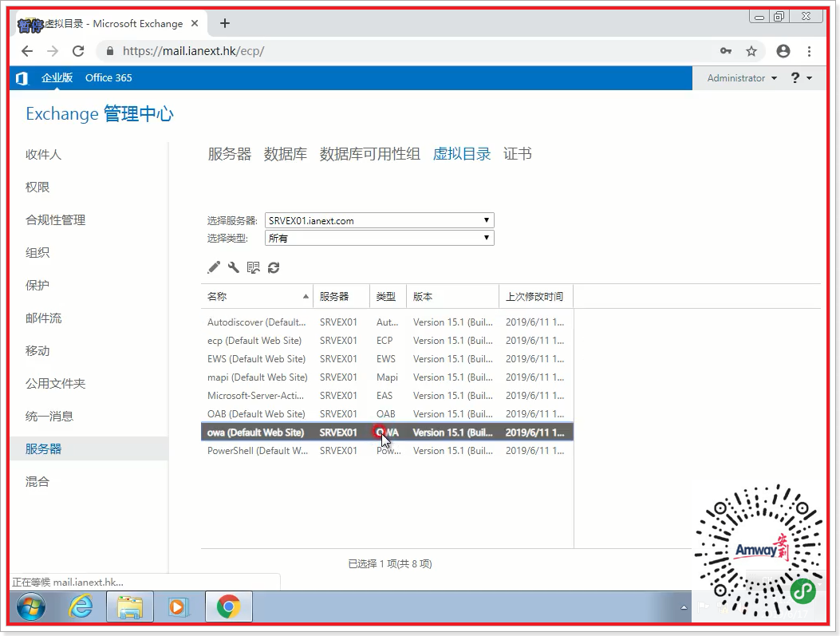
Task: Show hidden system tray icons
Action: (x=684, y=607)
